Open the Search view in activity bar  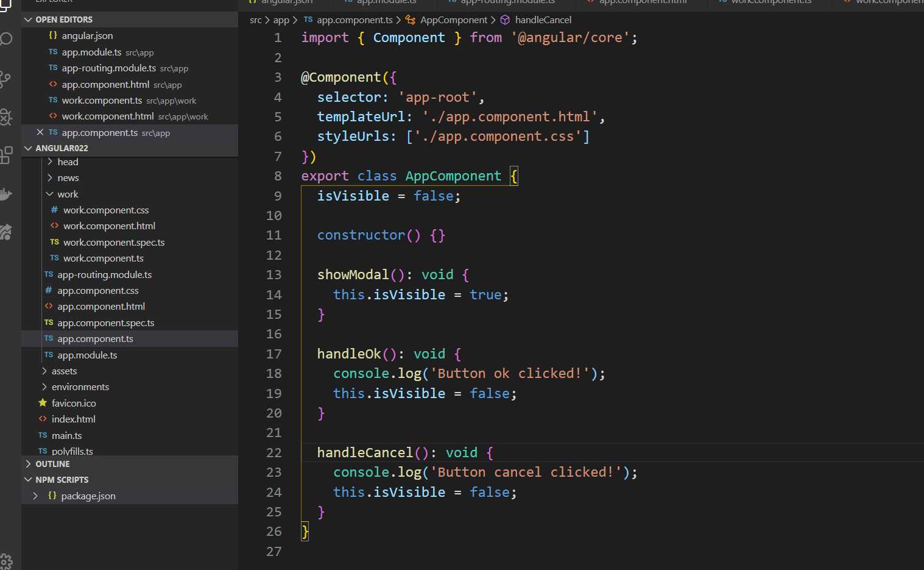pos(5,40)
